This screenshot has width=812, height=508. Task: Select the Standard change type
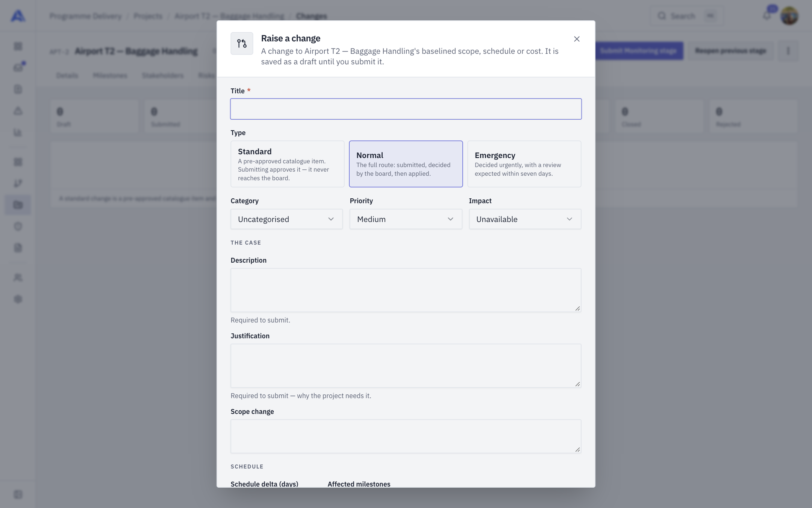pyautogui.click(x=288, y=164)
